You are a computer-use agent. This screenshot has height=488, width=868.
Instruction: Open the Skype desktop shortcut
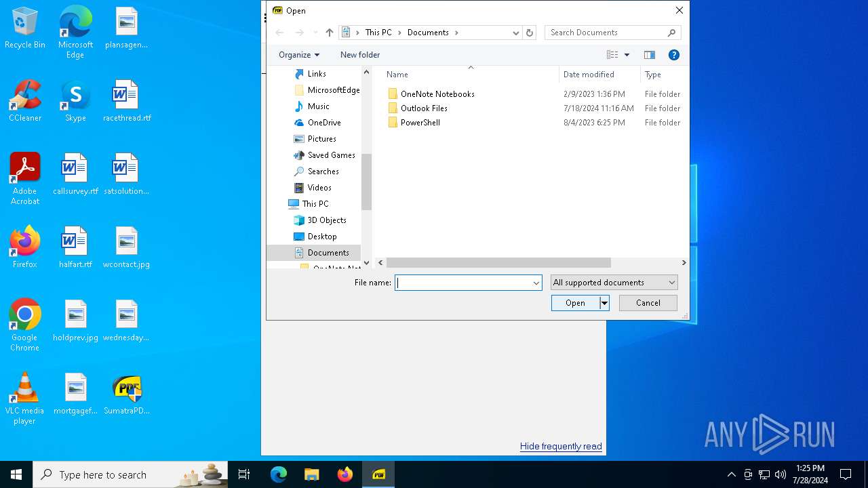tap(75, 102)
